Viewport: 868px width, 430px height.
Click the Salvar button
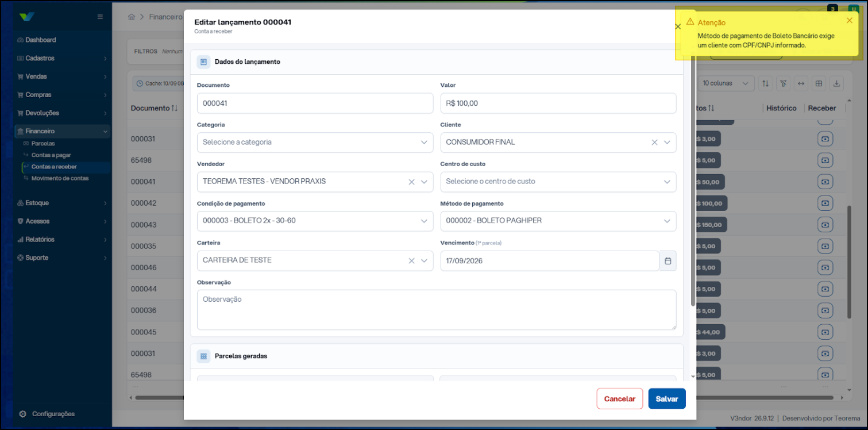point(667,399)
